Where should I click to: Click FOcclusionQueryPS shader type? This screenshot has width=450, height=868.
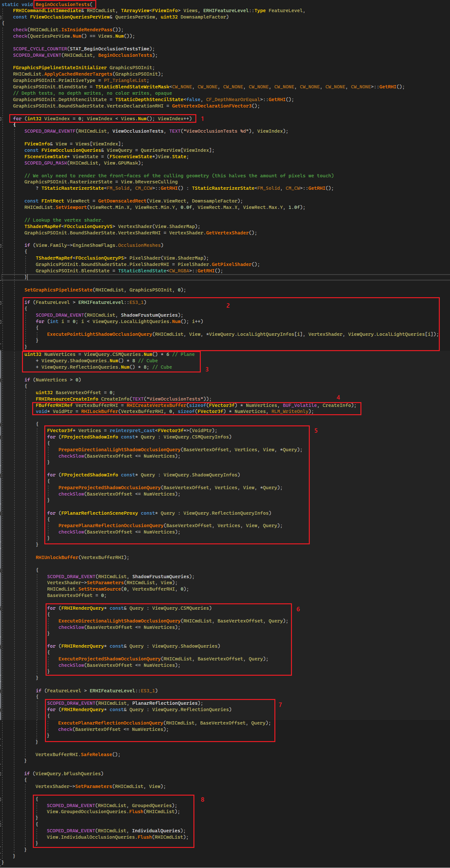100,258
